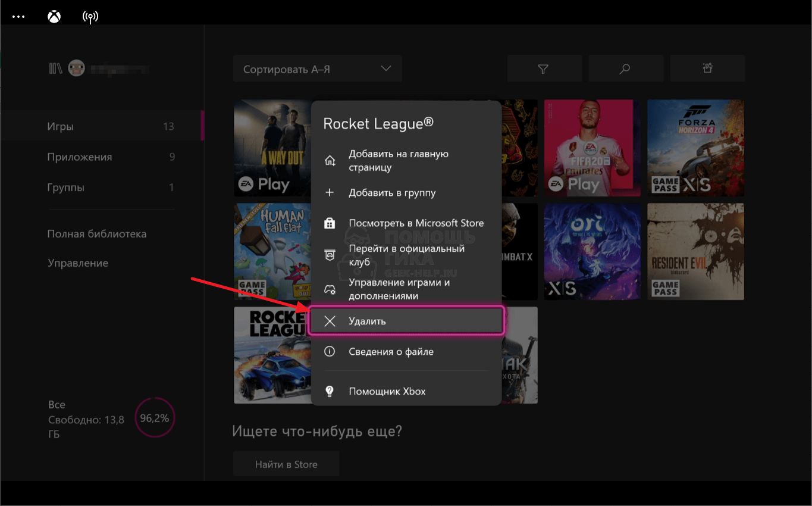
Task: Click lightbulb icon for Помощник Xbox
Action: pos(330,392)
